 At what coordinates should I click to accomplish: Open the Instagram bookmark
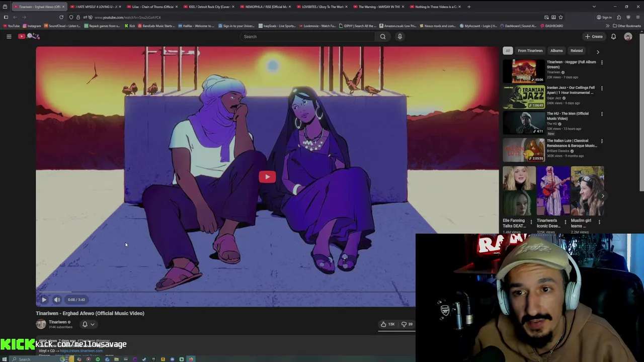coord(32,26)
